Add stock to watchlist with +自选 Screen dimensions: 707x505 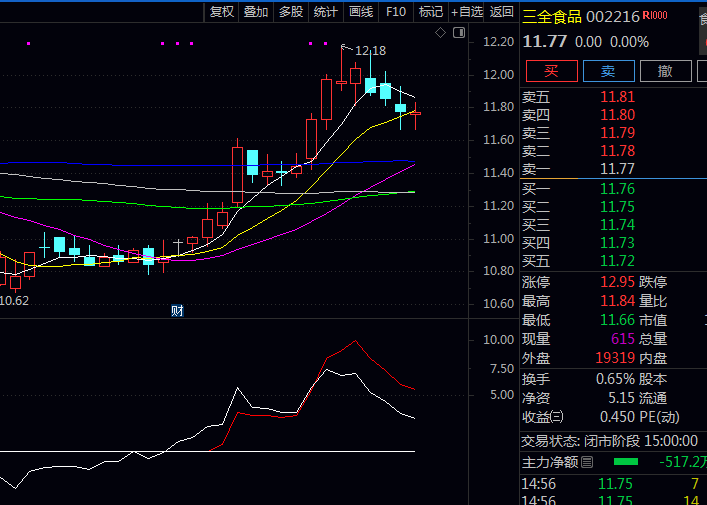(x=467, y=12)
